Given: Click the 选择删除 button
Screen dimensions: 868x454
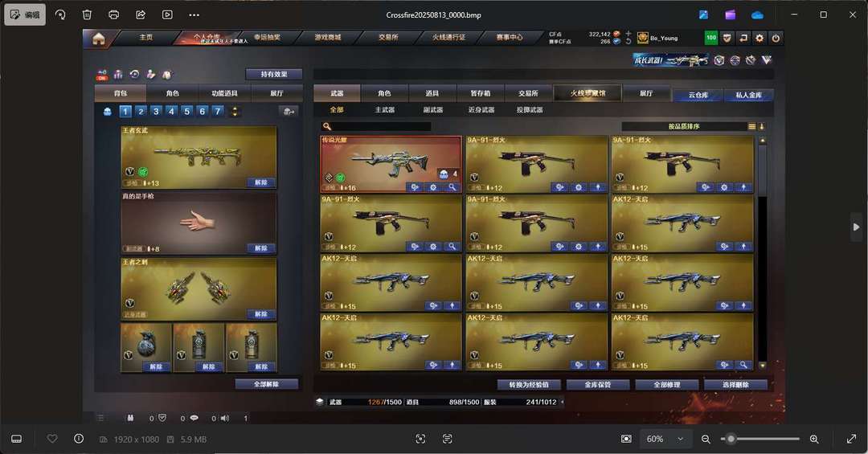Looking at the screenshot, I should 735,384.
